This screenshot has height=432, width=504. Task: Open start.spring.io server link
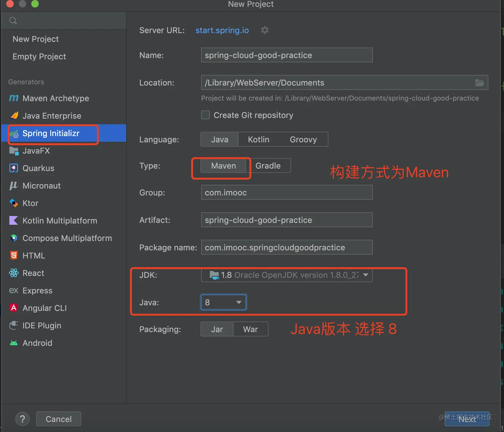pyautogui.click(x=222, y=30)
